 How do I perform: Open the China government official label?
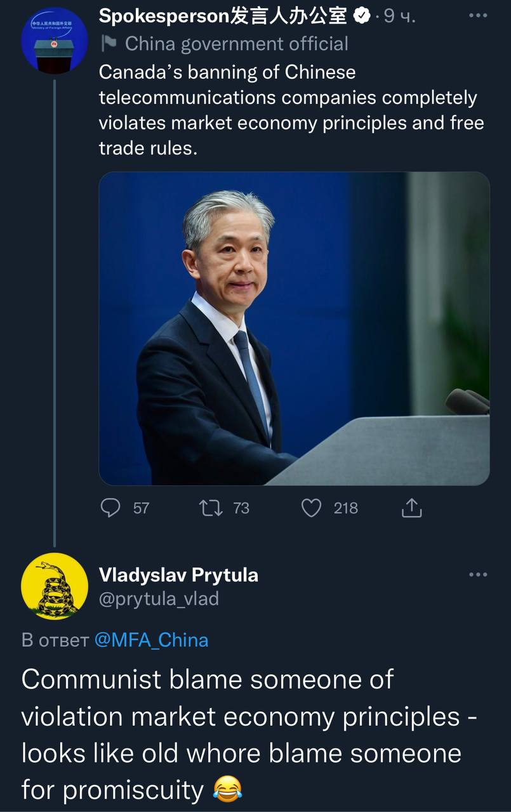point(236,44)
